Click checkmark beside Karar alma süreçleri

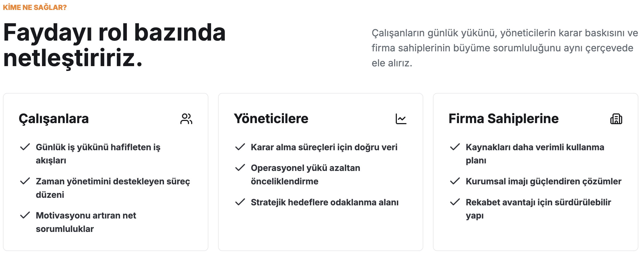240,147
